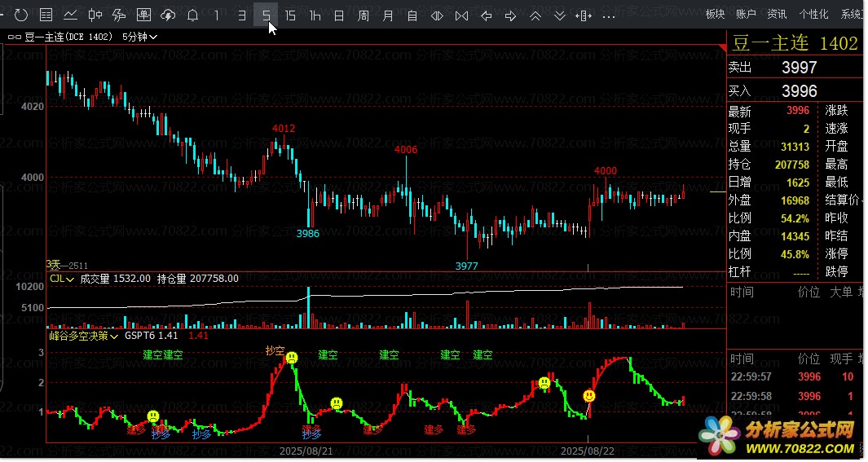868x462 pixels.
Task: Click the 4012 high price label
Action: pos(284,129)
